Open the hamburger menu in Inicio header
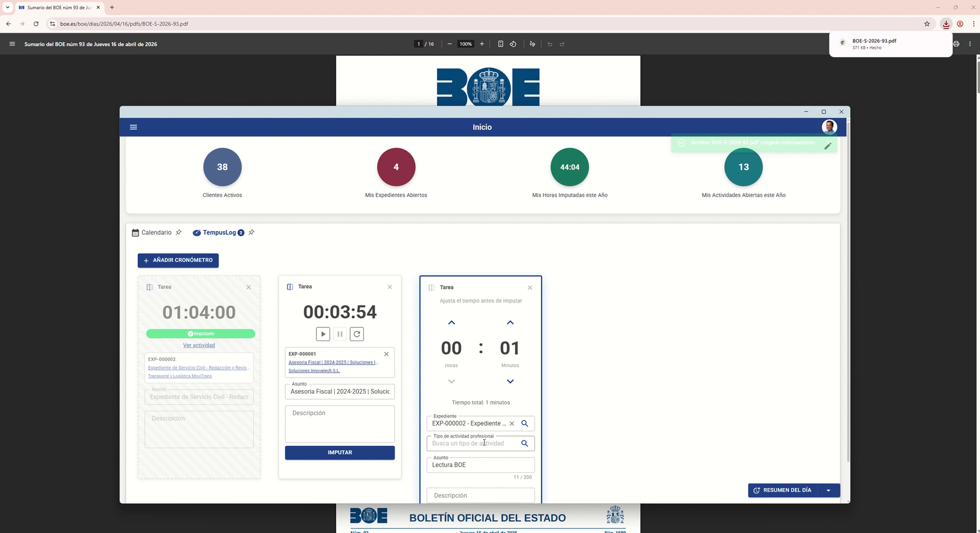 point(134,127)
